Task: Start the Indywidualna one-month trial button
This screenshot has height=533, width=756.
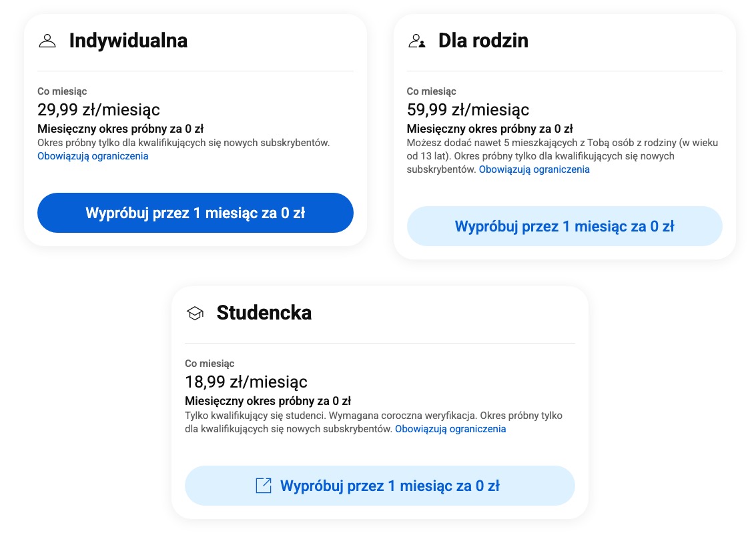Action: [196, 213]
